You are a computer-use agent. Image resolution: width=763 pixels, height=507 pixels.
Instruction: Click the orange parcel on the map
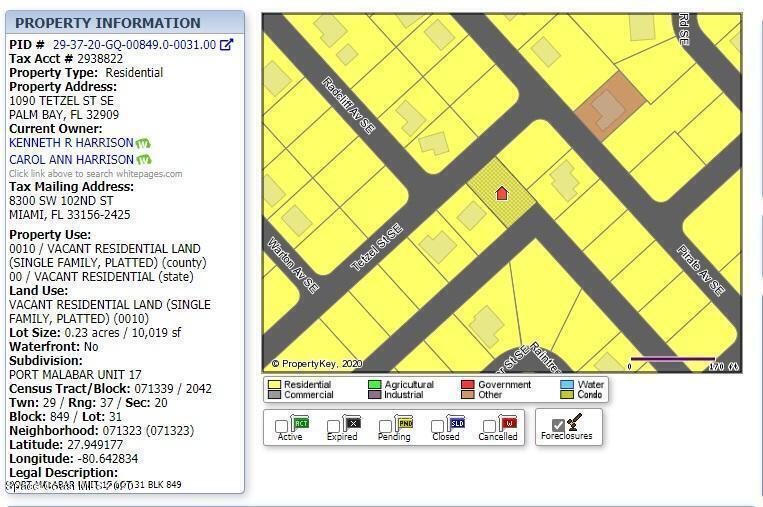(605, 105)
